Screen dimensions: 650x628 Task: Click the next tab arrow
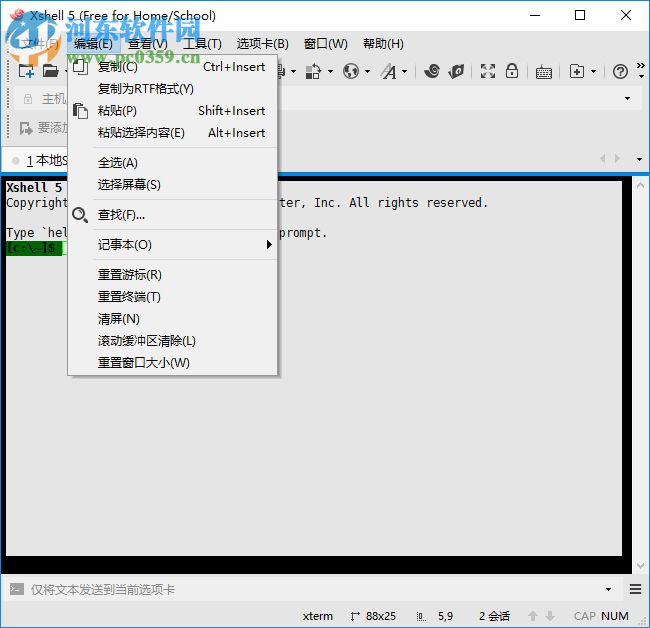(617, 158)
